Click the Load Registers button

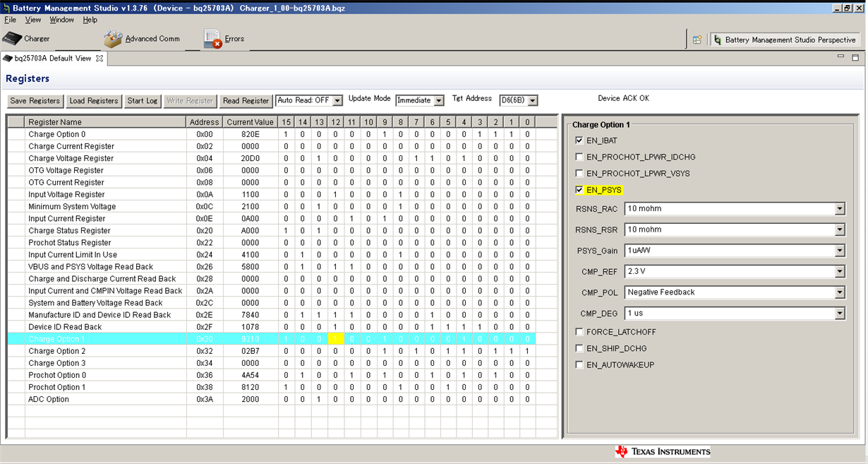[x=94, y=101]
